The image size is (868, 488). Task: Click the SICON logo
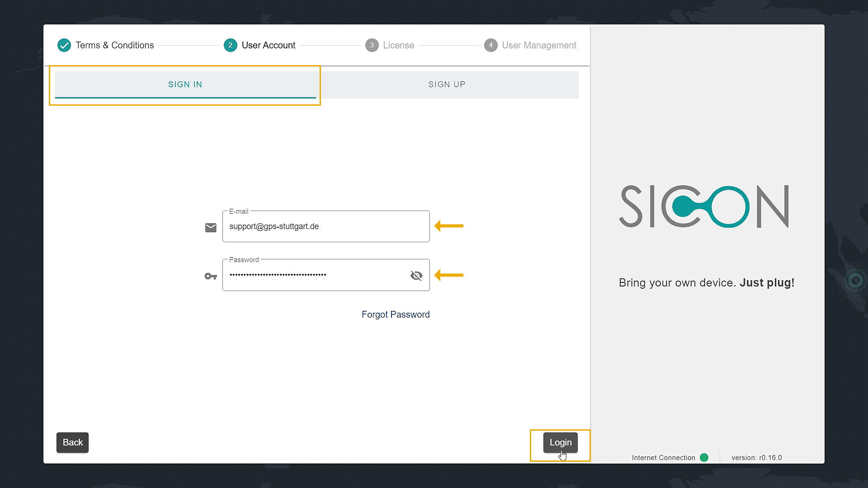pyautogui.click(x=704, y=206)
